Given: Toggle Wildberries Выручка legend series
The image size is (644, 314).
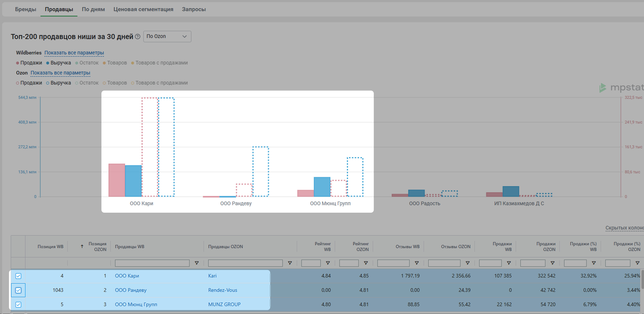Looking at the screenshot, I should [58, 63].
